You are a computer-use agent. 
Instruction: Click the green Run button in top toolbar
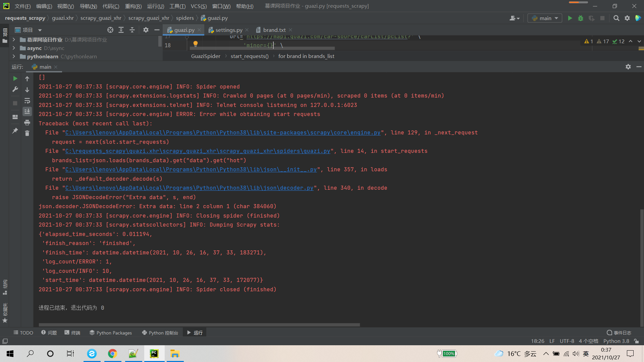point(570,18)
